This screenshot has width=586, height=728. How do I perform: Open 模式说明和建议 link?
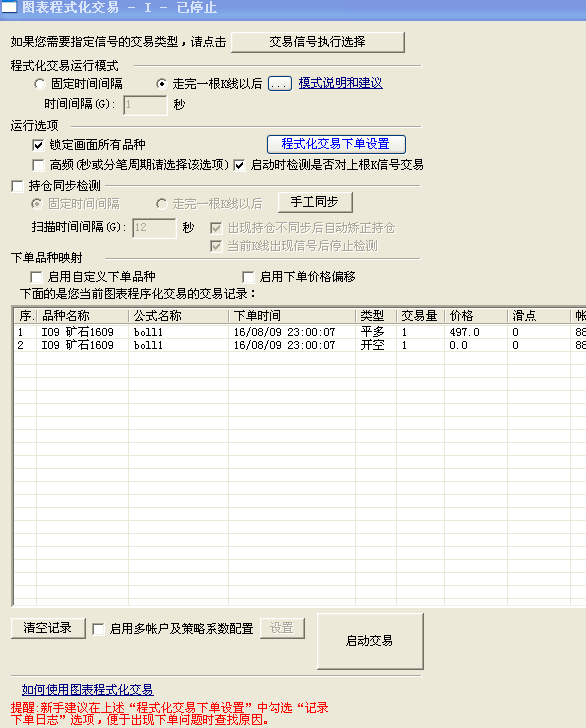tap(340, 83)
